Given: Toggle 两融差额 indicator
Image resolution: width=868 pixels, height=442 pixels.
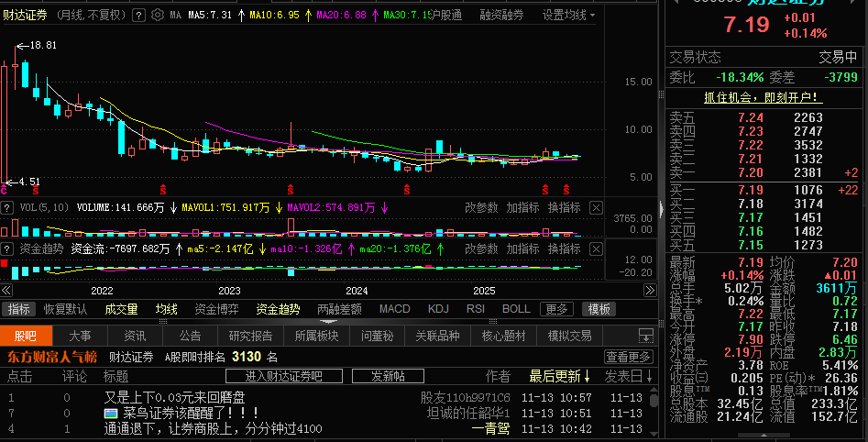Looking at the screenshot, I should [x=339, y=309].
